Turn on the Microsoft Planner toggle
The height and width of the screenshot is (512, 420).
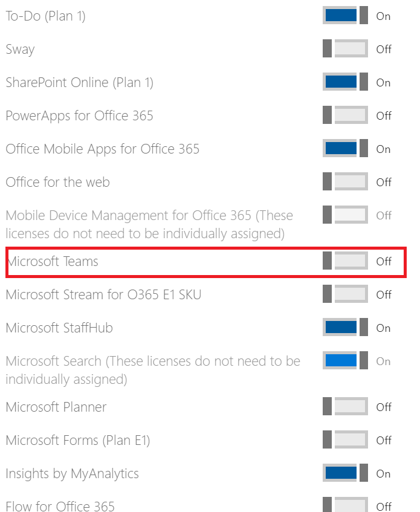(x=345, y=407)
